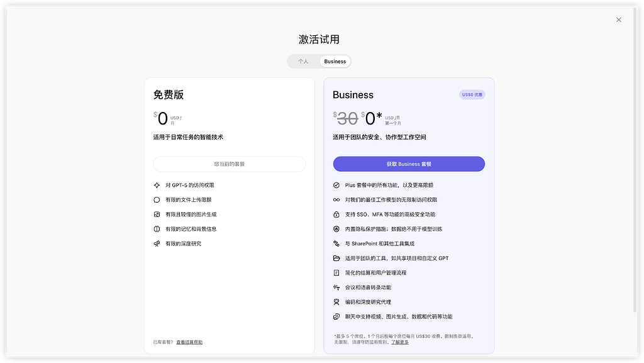Click the folder icon beside 适用于团队的工具
The width and height of the screenshot is (644, 363).
[x=336, y=259]
